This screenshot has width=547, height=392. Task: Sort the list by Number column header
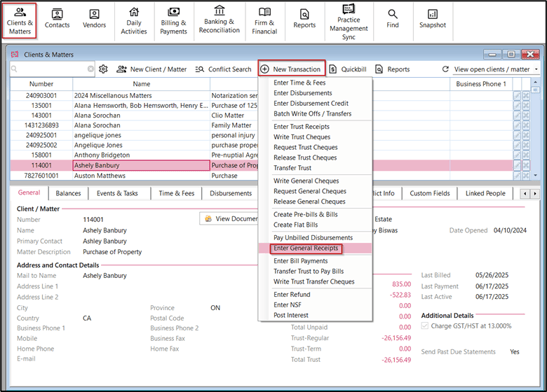coord(41,84)
